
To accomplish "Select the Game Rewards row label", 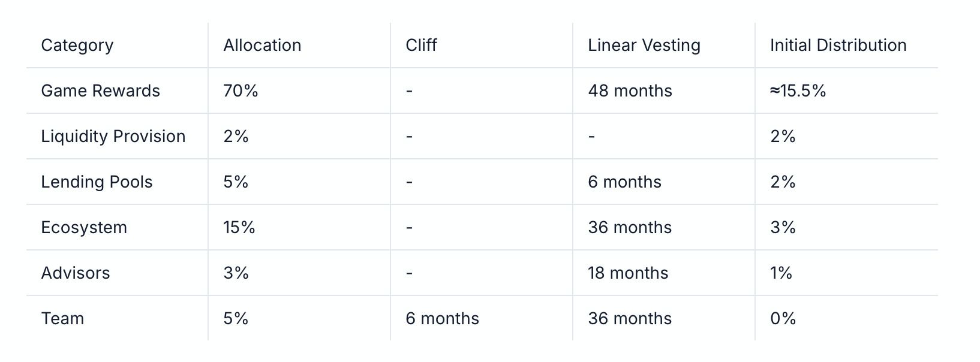I will point(100,91).
